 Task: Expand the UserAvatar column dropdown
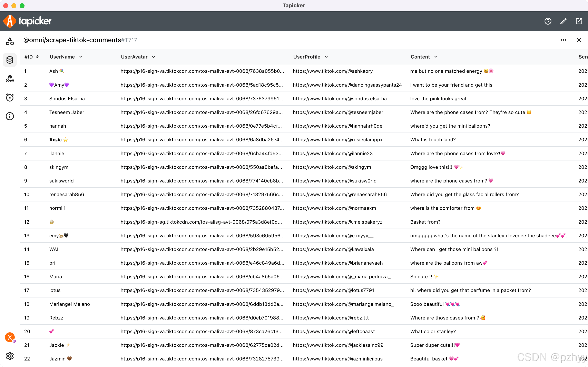click(x=154, y=57)
